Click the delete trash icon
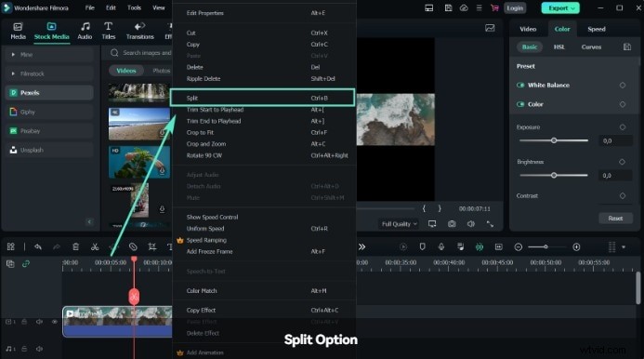 point(75,246)
